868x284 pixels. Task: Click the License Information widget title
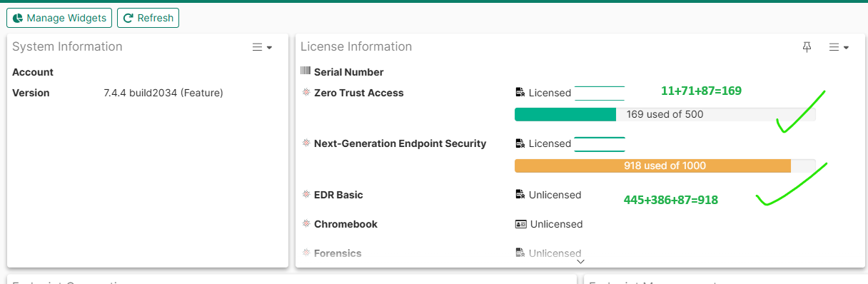(356, 46)
